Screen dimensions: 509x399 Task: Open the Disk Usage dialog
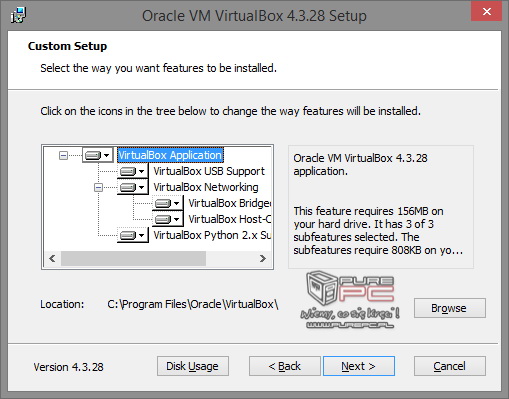click(x=193, y=366)
